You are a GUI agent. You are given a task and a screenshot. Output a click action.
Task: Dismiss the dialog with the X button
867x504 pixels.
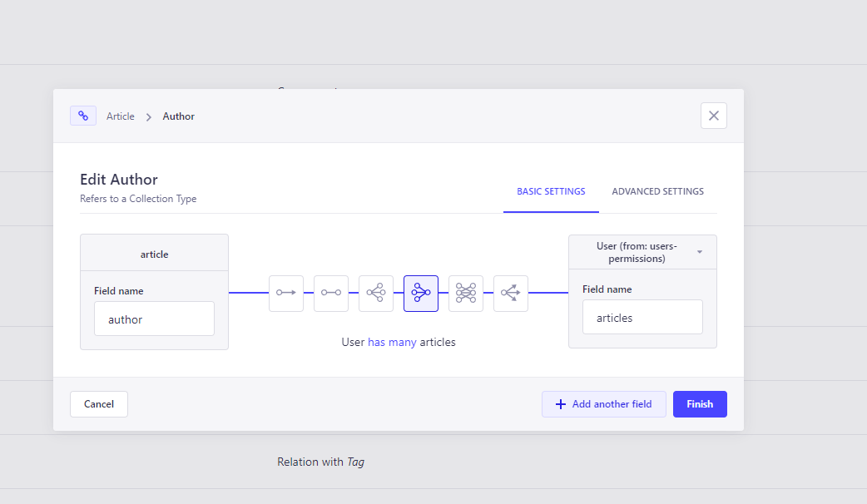pos(713,116)
